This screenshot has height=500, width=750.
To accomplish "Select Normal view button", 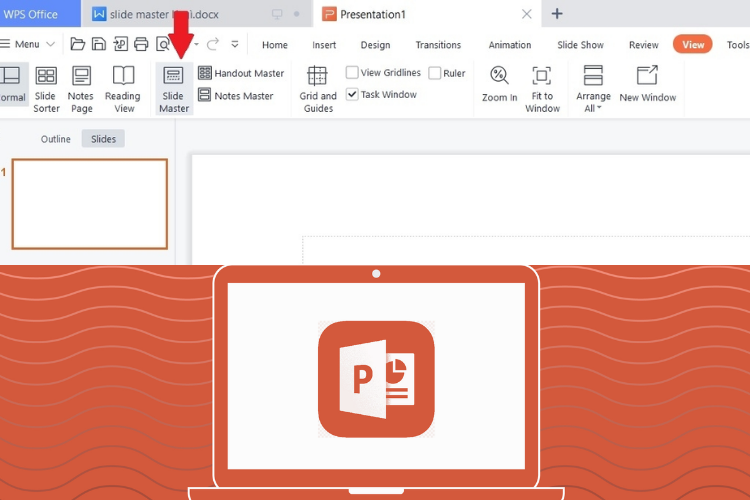I will tap(12, 85).
